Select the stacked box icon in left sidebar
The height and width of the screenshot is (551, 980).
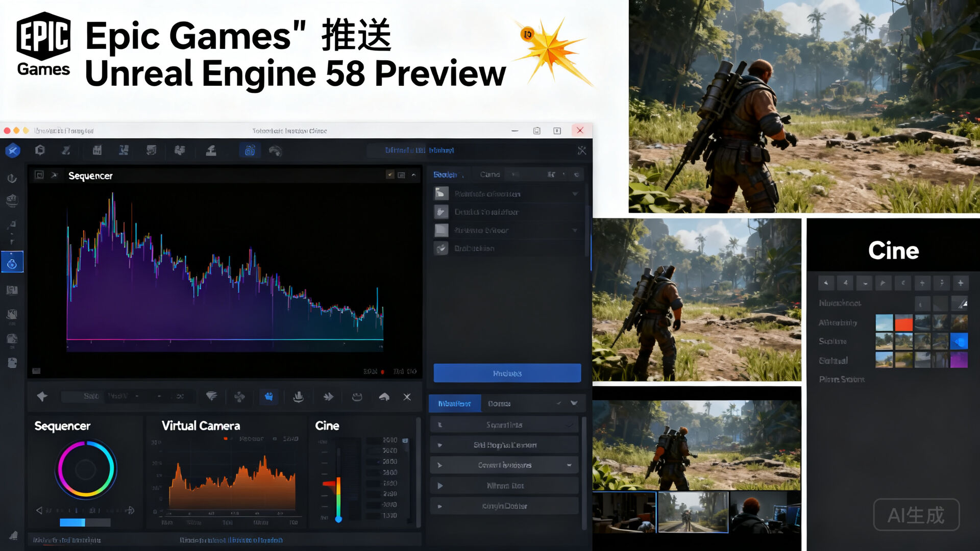(12, 200)
